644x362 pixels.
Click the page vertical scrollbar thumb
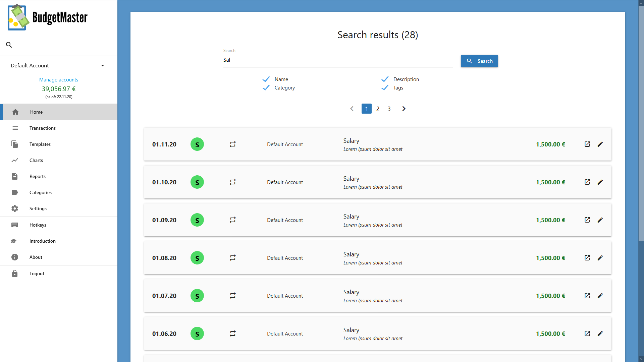(x=641, y=124)
